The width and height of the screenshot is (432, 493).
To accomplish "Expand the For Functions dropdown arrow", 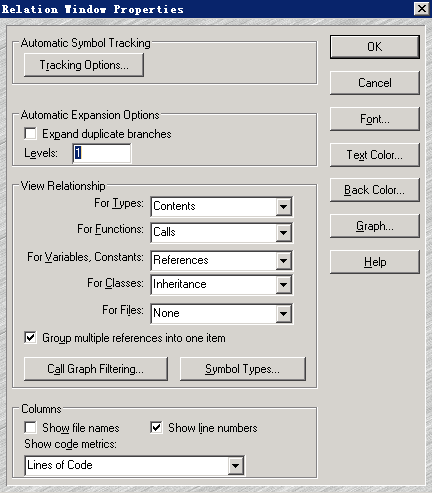I will coord(283,232).
